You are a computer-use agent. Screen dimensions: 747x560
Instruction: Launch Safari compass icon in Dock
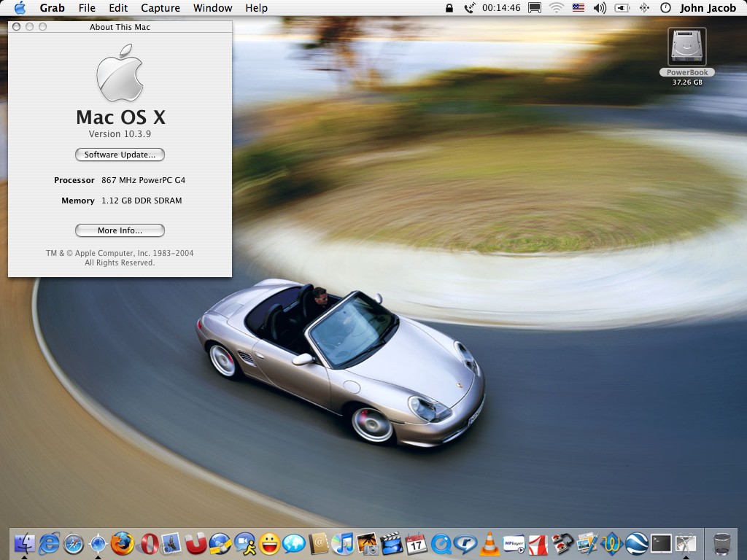click(74, 543)
